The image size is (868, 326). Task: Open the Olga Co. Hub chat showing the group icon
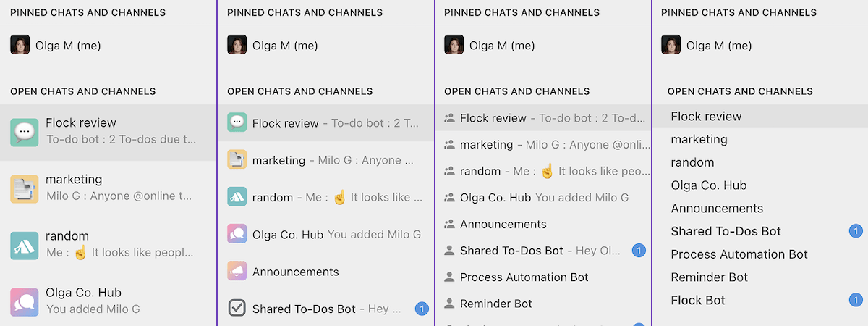tap(495, 198)
